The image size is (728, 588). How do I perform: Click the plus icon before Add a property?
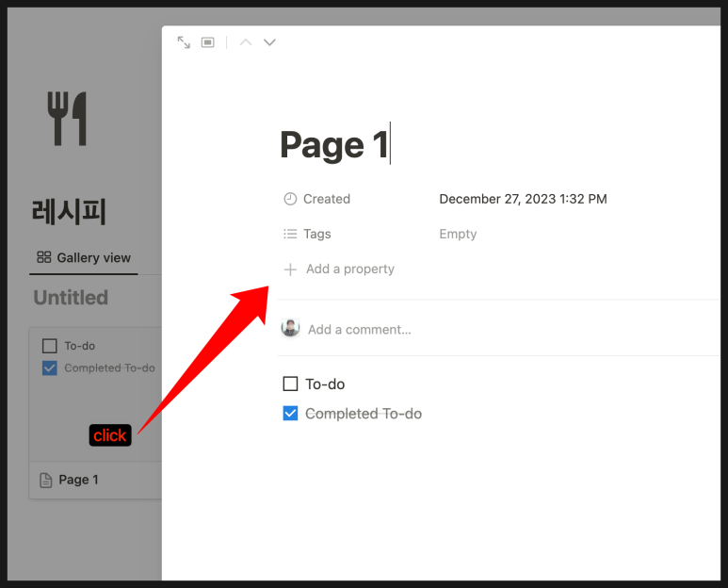[290, 269]
